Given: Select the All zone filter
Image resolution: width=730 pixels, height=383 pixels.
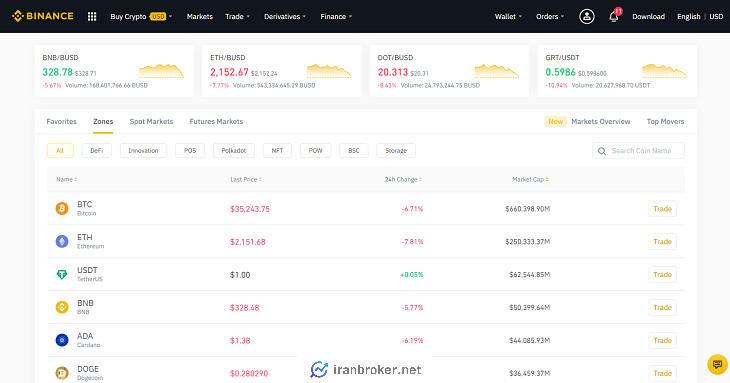Looking at the screenshot, I should pos(60,150).
